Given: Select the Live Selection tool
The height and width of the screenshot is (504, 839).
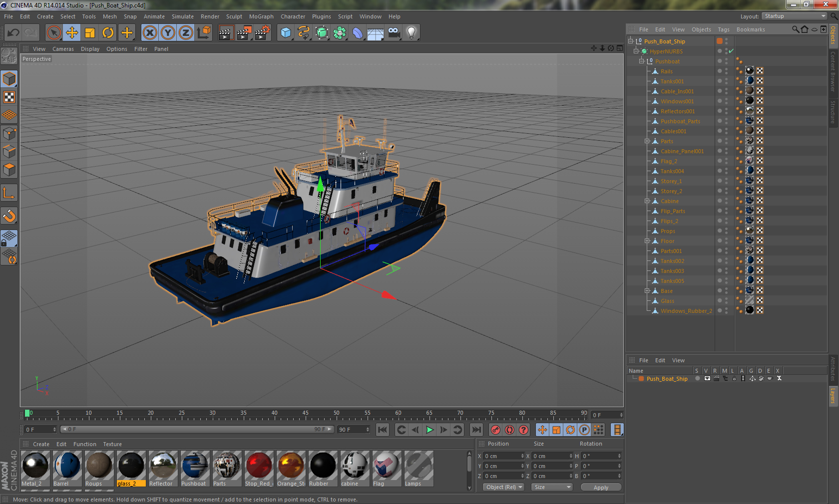Looking at the screenshot, I should [54, 33].
